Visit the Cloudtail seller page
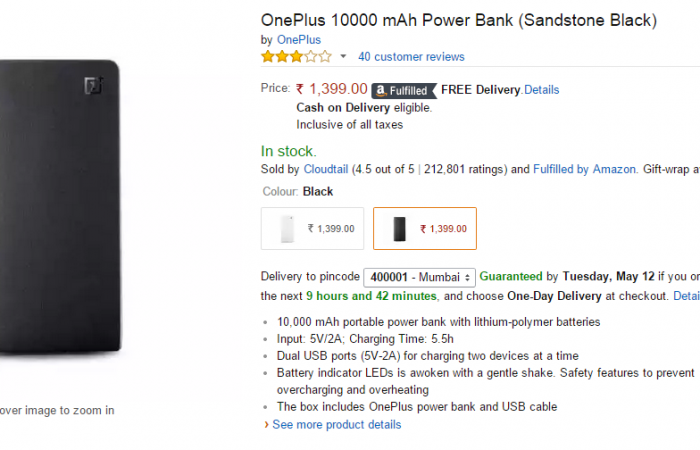700x450 pixels. click(327, 170)
